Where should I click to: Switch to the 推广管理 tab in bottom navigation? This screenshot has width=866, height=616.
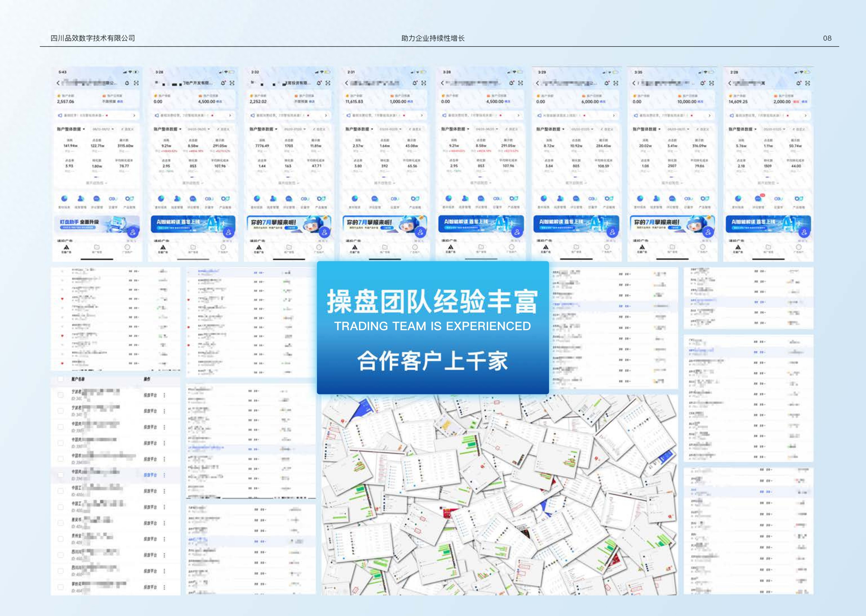(x=97, y=249)
